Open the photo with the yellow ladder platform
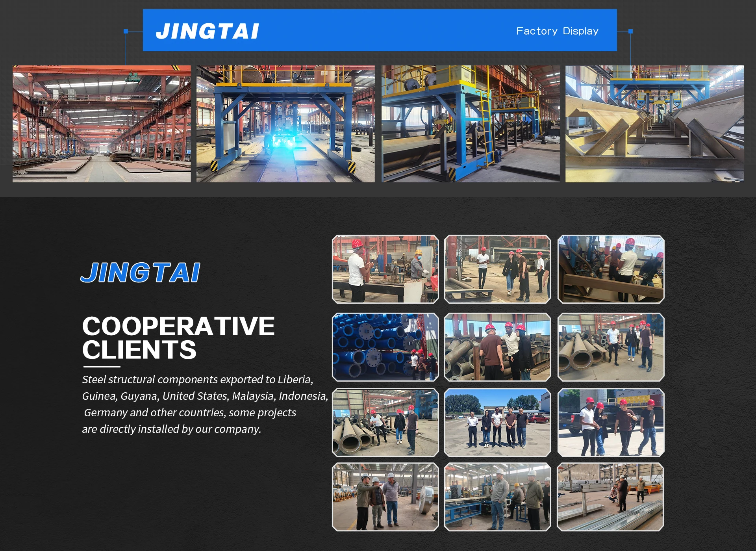This screenshot has width=756, height=551. (470, 124)
